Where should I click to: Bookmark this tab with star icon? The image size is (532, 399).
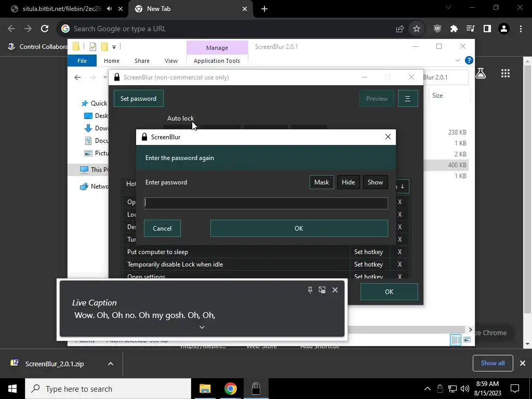coord(417,29)
